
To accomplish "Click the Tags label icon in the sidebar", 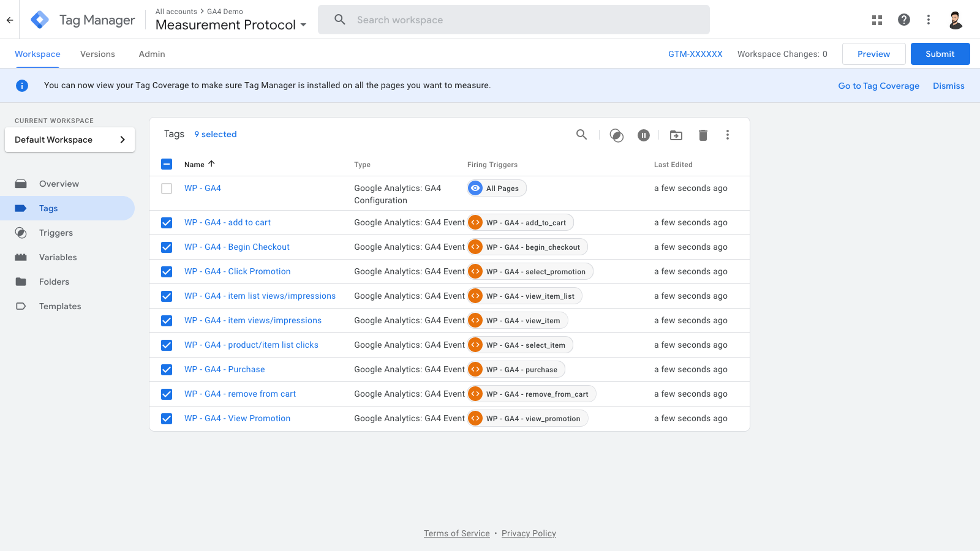I will (x=21, y=208).
